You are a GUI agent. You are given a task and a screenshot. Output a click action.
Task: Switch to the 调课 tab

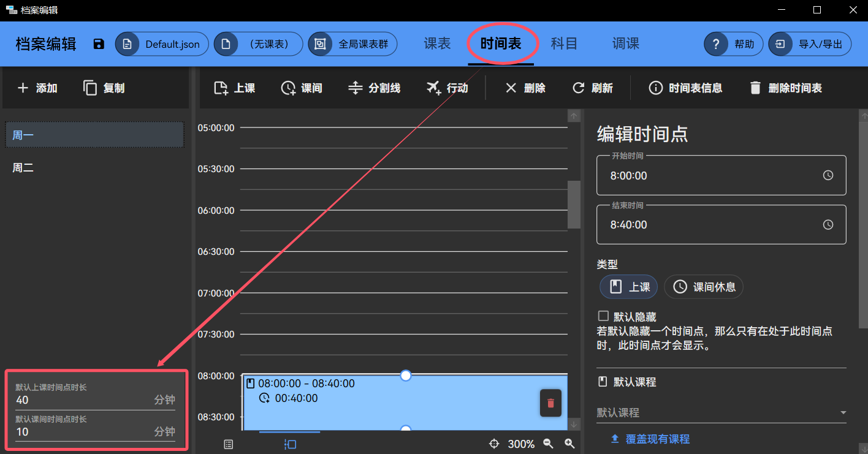(x=625, y=44)
